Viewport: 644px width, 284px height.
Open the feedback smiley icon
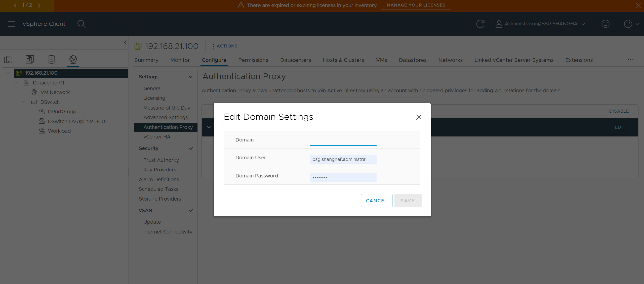[x=605, y=24]
